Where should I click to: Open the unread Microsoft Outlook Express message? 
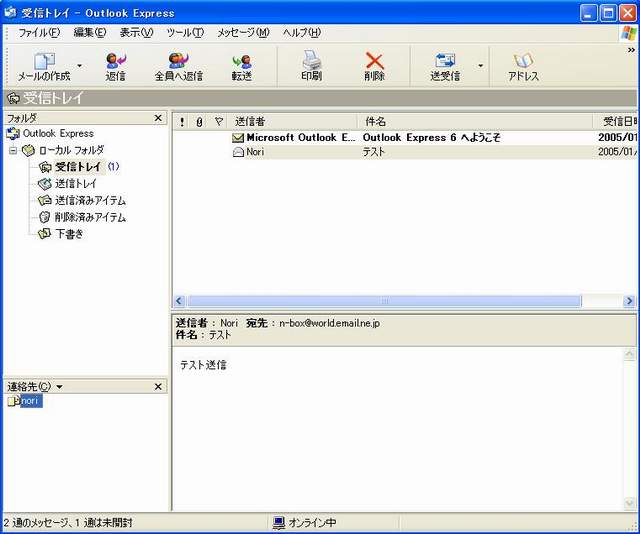pyautogui.click(x=404, y=138)
